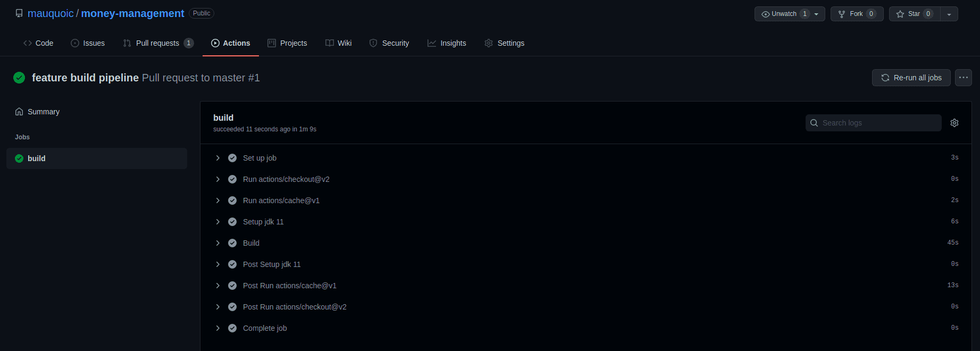Click the magnifier icon in Search logs
980x351 pixels.
(814, 123)
